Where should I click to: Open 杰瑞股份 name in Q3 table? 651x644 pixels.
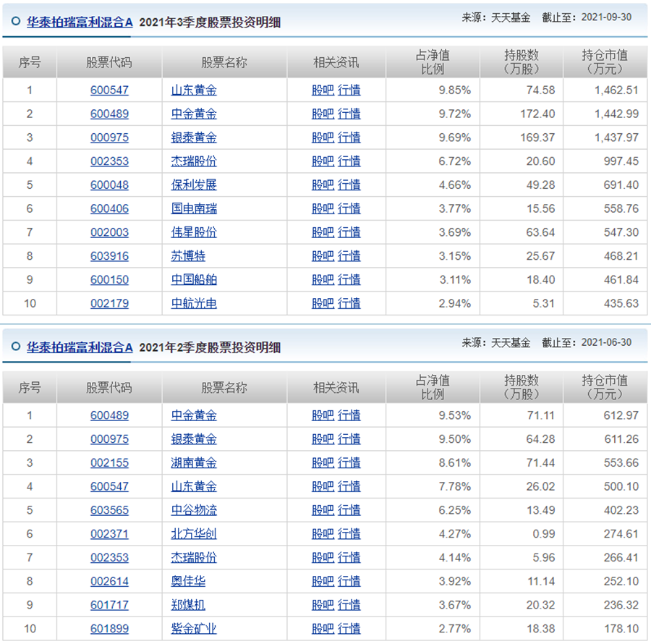coord(194,161)
